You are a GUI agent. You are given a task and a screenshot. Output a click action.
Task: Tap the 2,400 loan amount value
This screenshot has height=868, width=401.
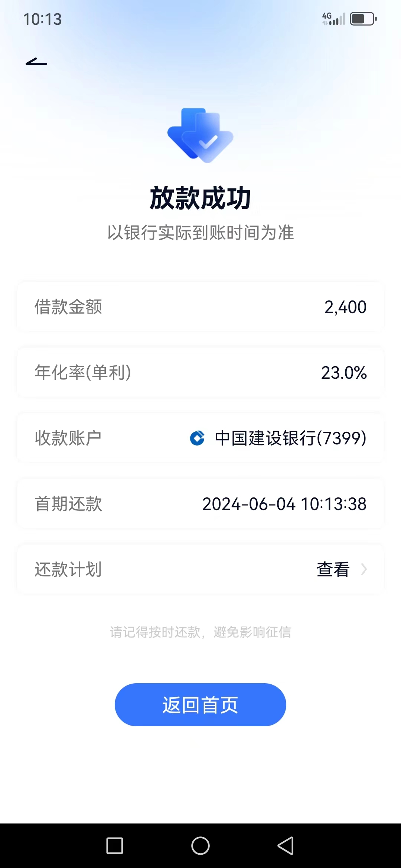point(345,307)
